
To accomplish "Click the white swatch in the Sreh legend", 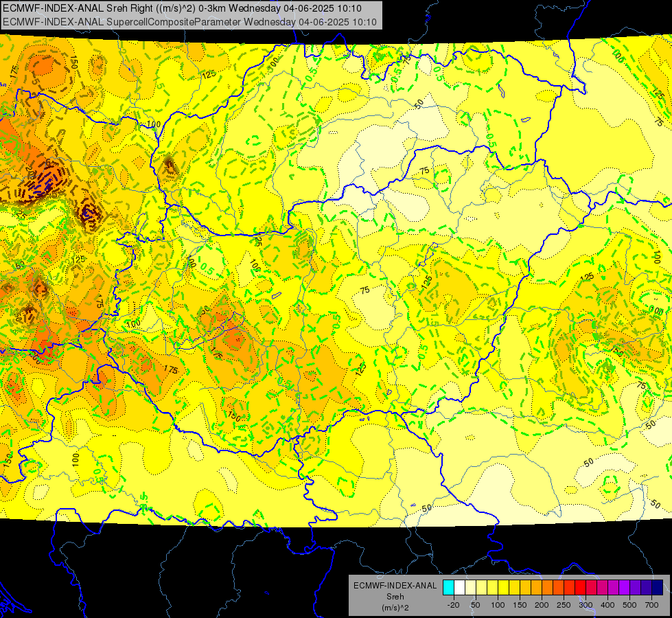I will point(459,587).
